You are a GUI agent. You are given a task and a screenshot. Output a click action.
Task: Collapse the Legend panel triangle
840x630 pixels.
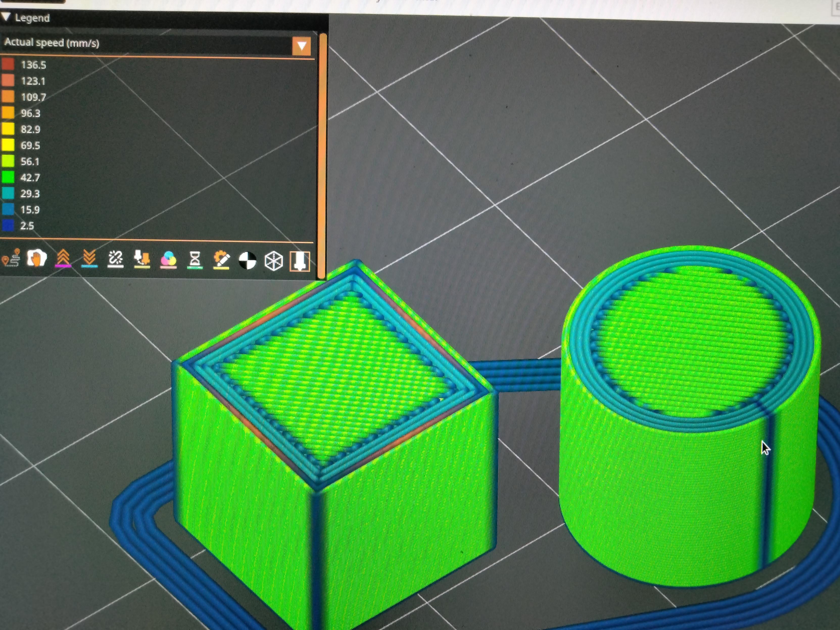(x=6, y=17)
